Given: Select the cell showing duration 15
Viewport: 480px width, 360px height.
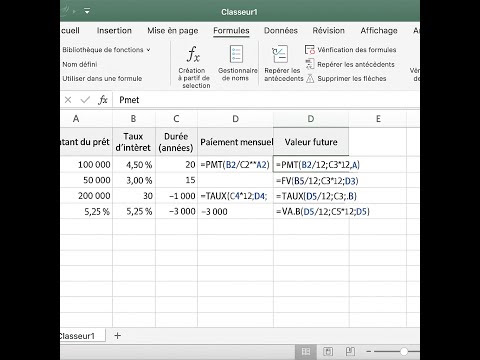Looking at the screenshot, I should [x=176, y=180].
